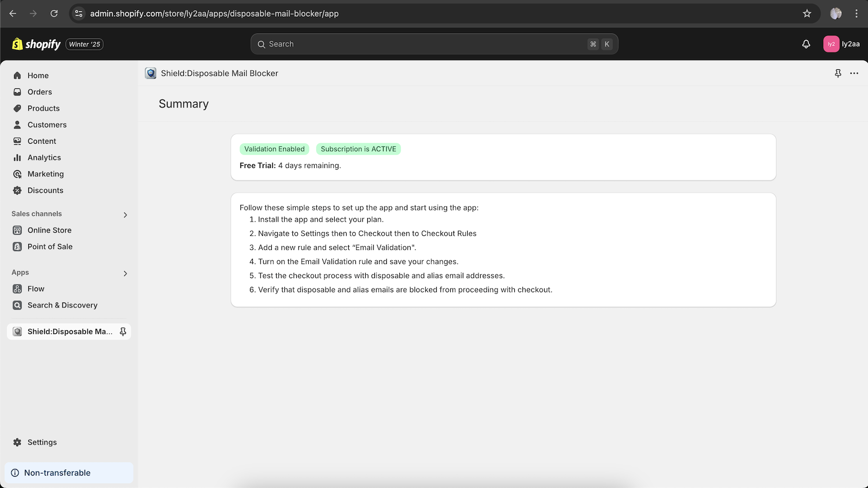Pin the app page using the pin icon
Viewport: 868px width, 488px height.
pos(838,73)
